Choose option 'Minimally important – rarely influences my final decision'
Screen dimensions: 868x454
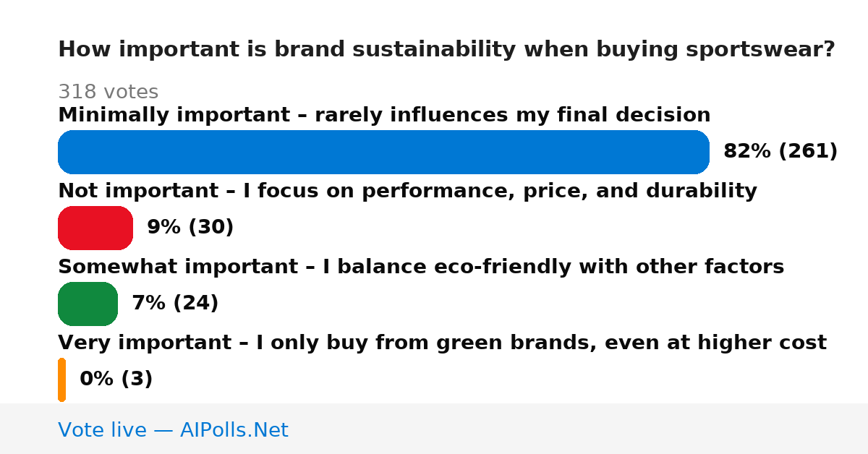coord(384,116)
